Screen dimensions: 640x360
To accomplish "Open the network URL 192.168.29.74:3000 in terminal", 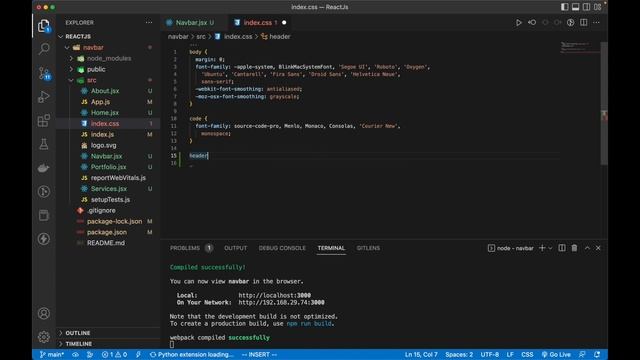I will (282, 302).
